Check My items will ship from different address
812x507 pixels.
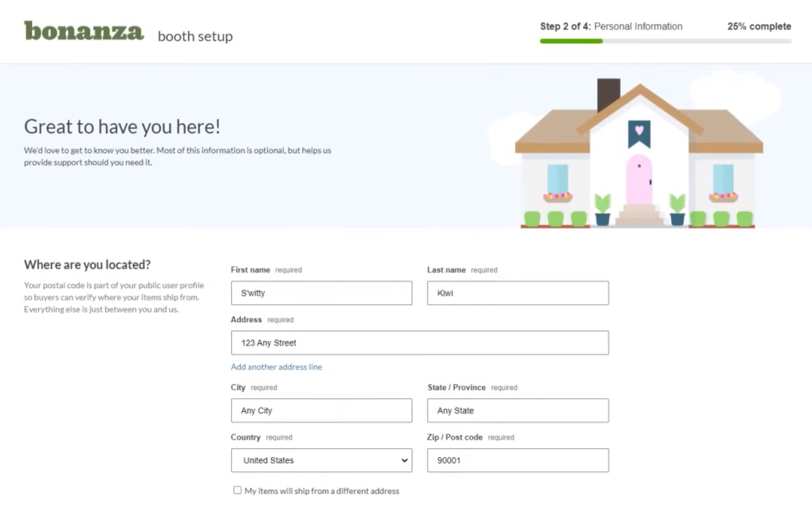[x=237, y=490]
